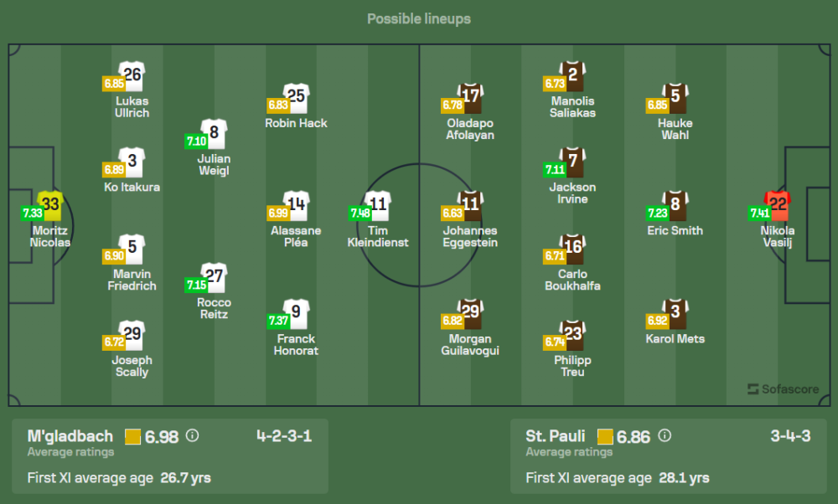Click the Sofascore logo on the pitch
The image size is (838, 504).
784,388
